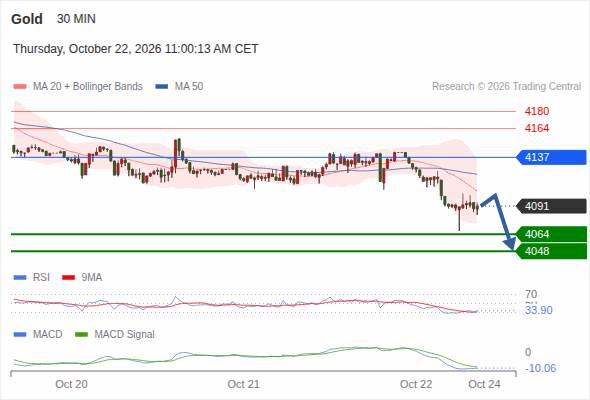Click the Oct 20 date axis label
The image size is (590, 400).
(x=71, y=384)
